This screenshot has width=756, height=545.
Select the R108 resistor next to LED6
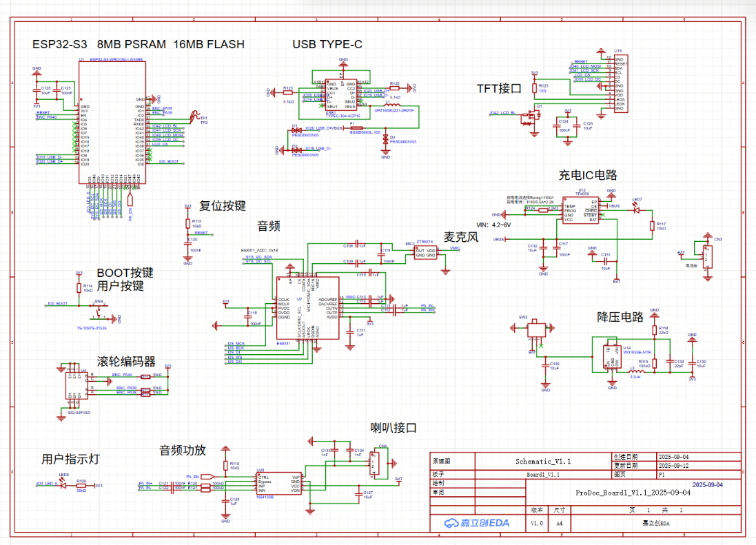81,486
